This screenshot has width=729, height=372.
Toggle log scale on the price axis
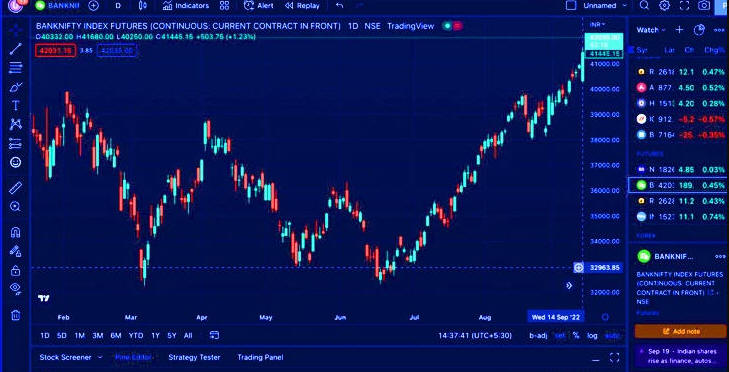click(592, 335)
